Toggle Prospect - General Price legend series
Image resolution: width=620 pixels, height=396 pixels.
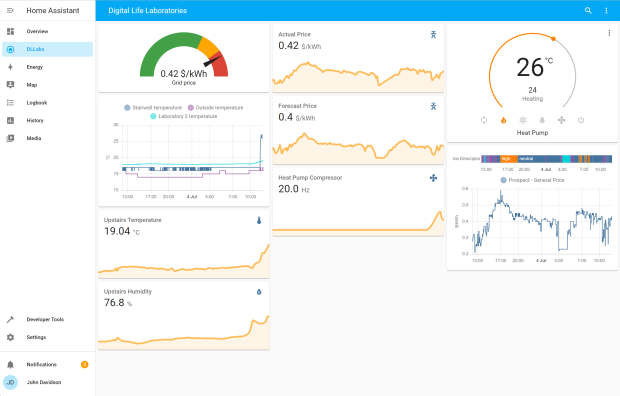(x=532, y=180)
